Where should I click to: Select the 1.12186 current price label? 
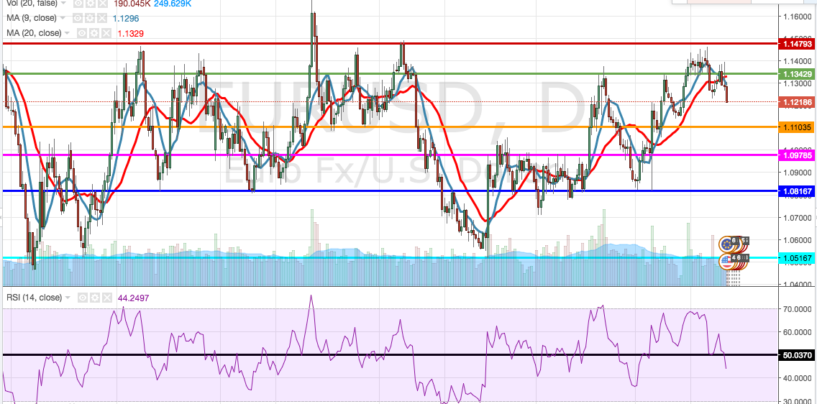point(797,102)
